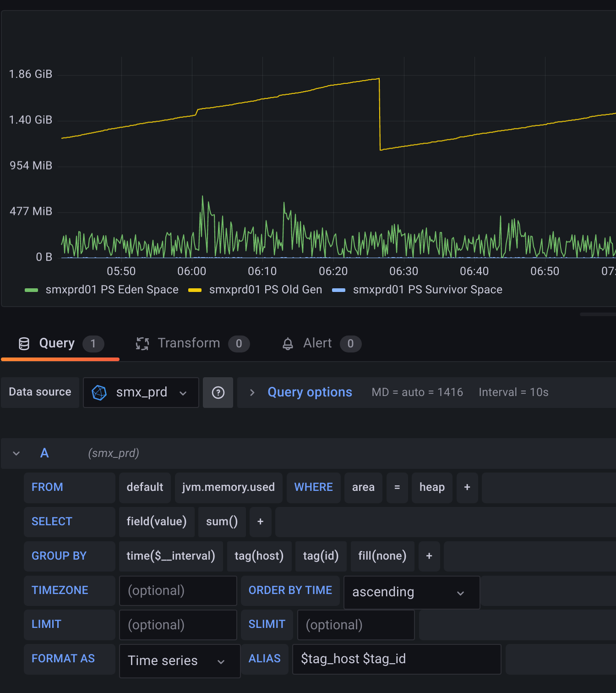Open the Query tab
This screenshot has width=616, height=693.
(60, 343)
